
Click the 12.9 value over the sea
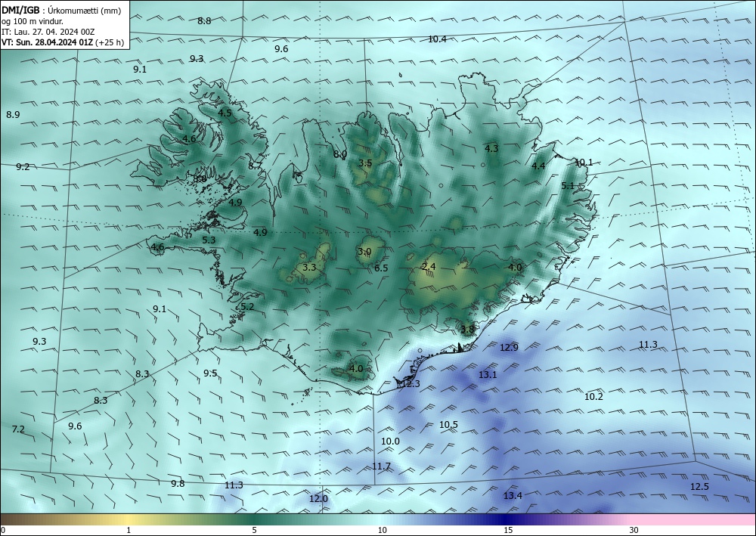click(509, 348)
